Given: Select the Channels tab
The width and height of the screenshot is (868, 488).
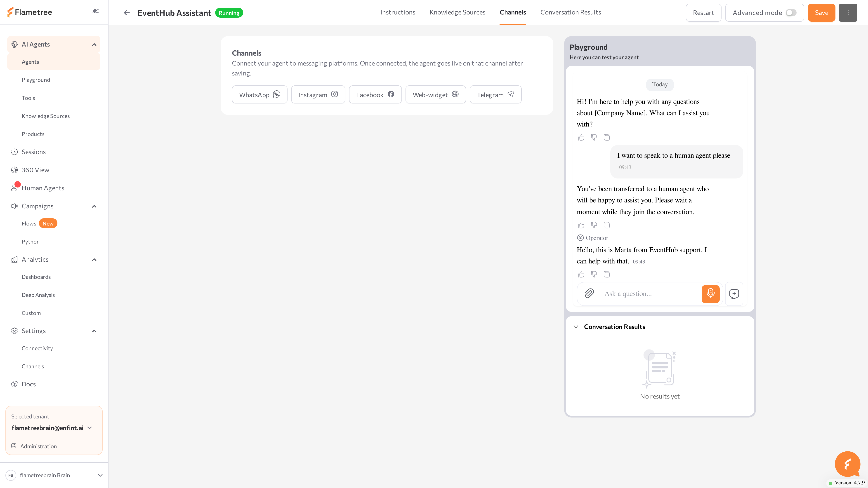Looking at the screenshot, I should coord(512,12).
